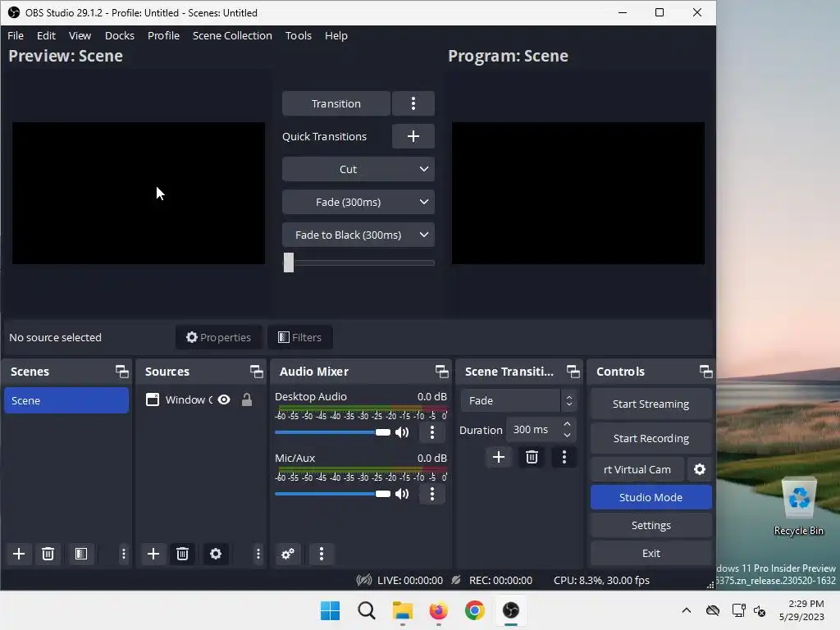Undock the Scenes panel
The image size is (840, 630).
pos(122,372)
